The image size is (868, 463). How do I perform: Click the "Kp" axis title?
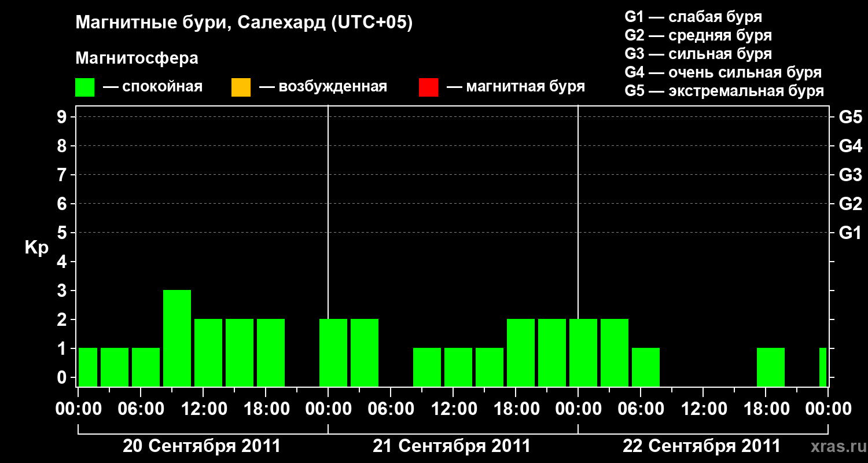pos(36,248)
